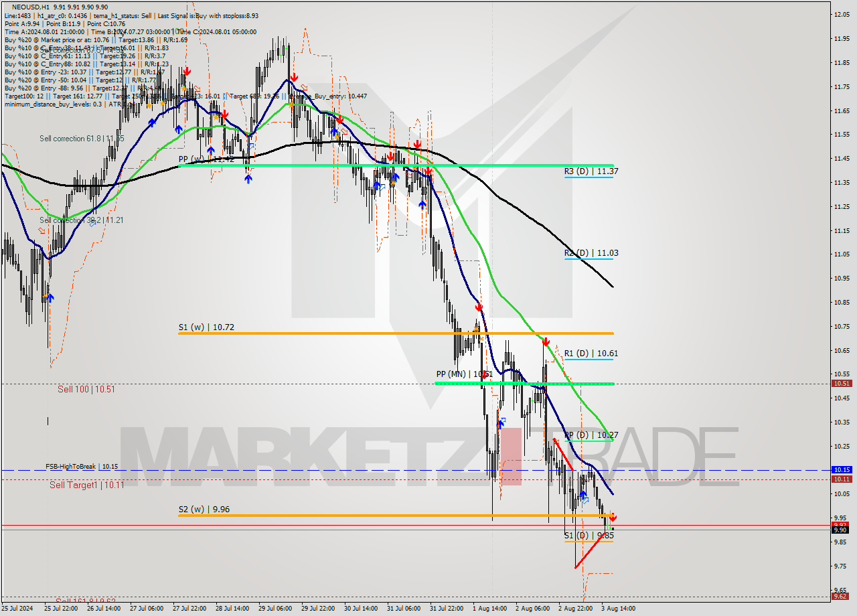This screenshot has height=616, width=857.
Task: Click the 31 Jul 22:00 time label
Action: point(447,609)
